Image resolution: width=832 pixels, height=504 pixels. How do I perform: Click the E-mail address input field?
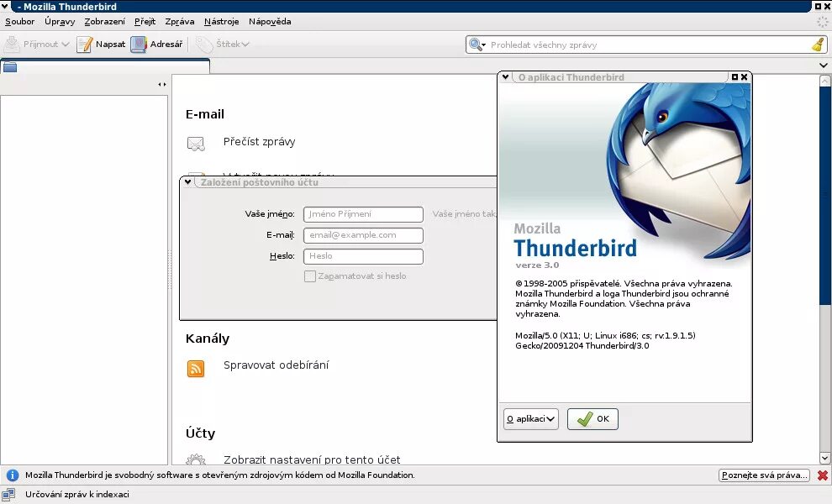(x=363, y=235)
